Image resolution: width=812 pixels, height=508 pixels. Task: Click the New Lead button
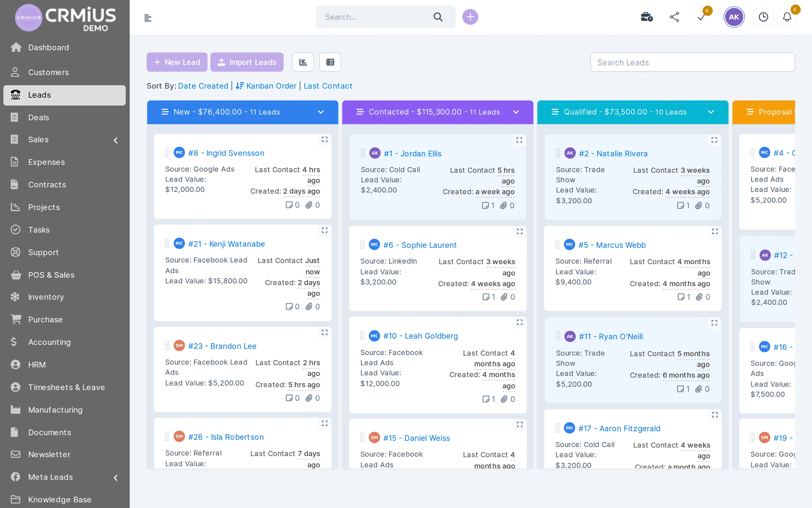point(177,62)
